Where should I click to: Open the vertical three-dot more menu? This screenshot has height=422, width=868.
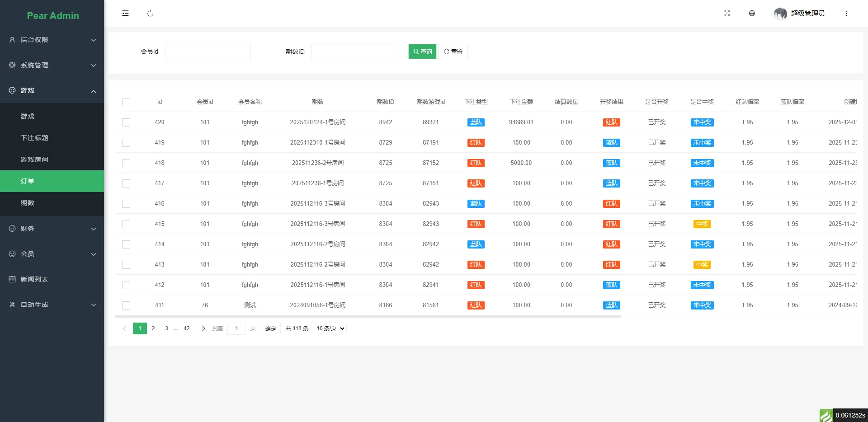point(846,14)
